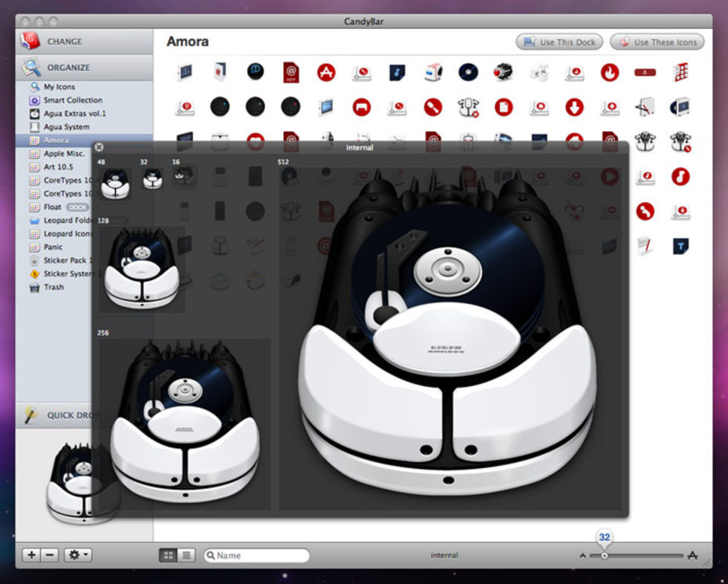This screenshot has width=728, height=584.
Task: Open Trash in the sidebar
Action: point(53,287)
